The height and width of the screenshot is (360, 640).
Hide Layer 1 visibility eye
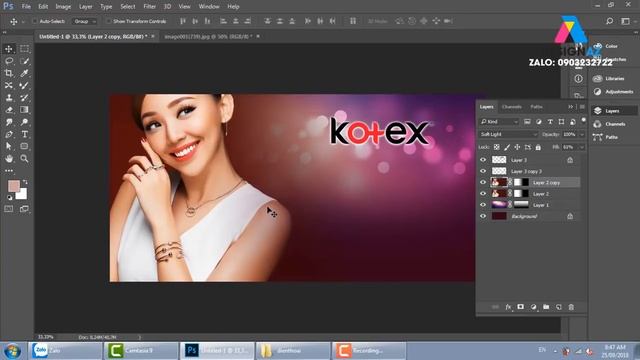coord(483,205)
